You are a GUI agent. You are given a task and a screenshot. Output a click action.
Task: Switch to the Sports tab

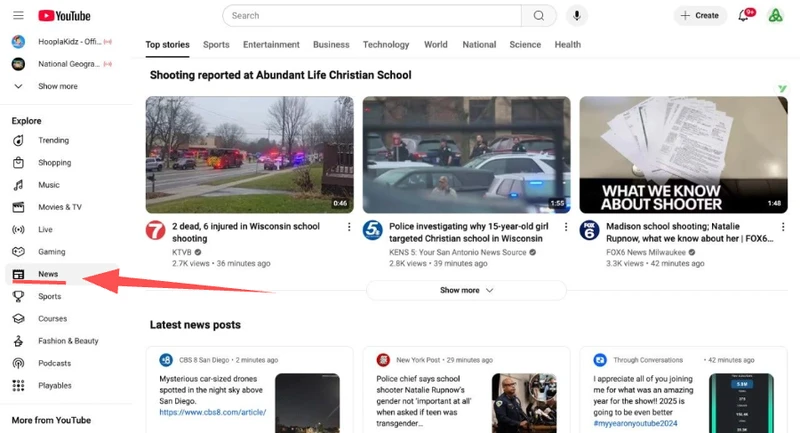point(216,45)
